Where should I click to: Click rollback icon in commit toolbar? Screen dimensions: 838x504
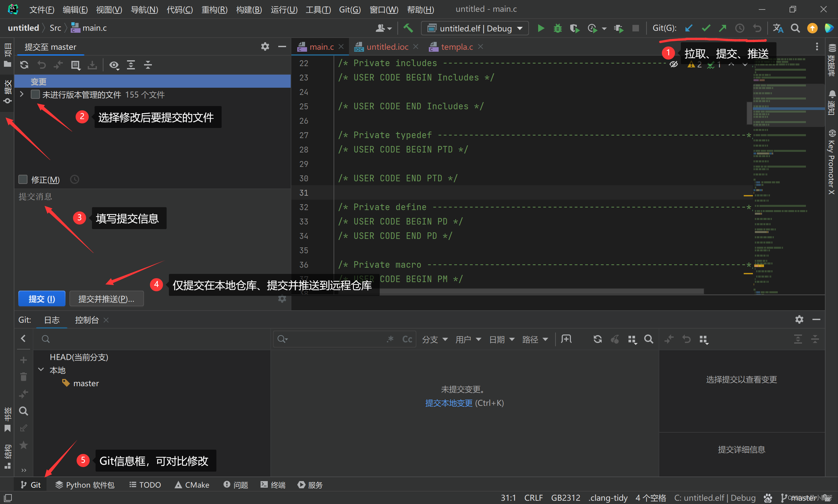(x=41, y=64)
